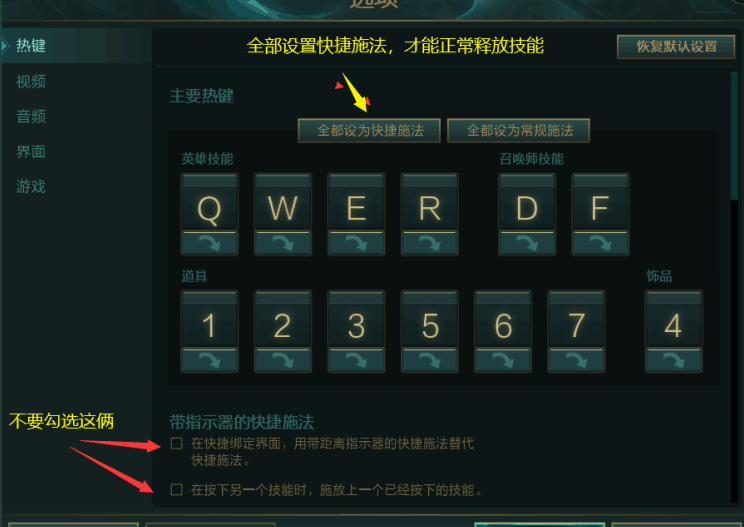Open the 游戏 settings tab
744x527 pixels.
pyautogui.click(x=31, y=186)
